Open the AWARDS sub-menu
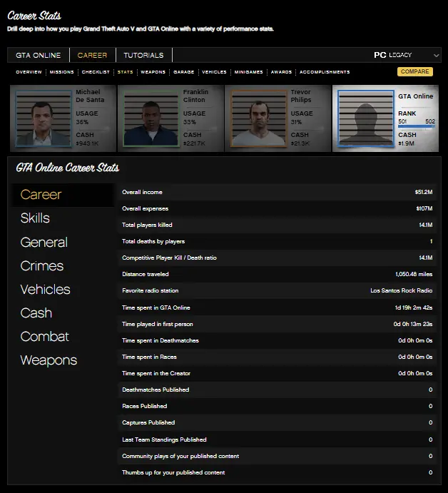 pos(281,72)
